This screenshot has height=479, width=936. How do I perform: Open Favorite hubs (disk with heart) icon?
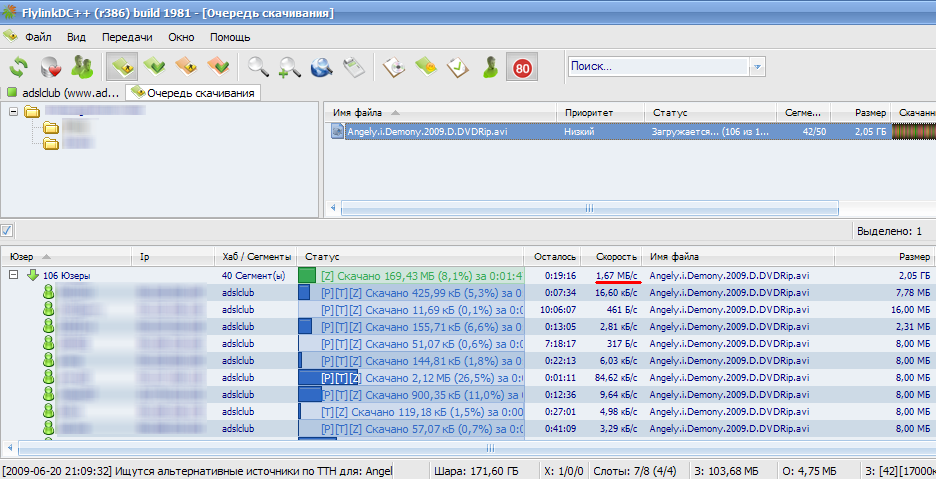click(51, 67)
